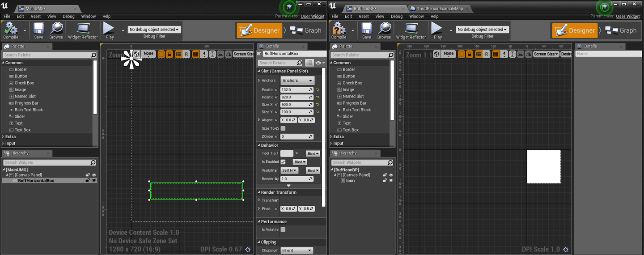Click the Size X value field

coord(297,104)
